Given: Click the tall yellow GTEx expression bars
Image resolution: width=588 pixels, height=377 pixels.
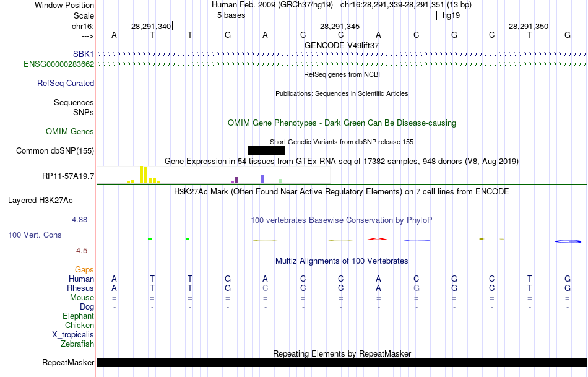Looking at the screenshot, I should pos(144,175).
